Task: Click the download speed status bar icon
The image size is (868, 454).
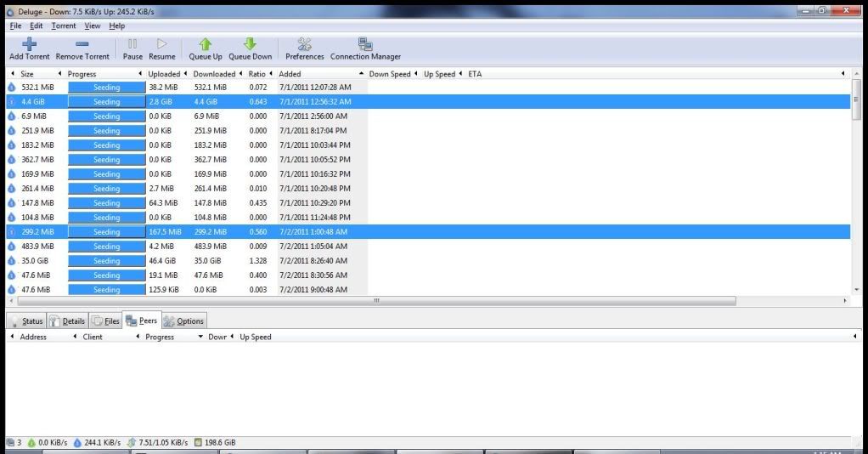Action: click(31, 442)
